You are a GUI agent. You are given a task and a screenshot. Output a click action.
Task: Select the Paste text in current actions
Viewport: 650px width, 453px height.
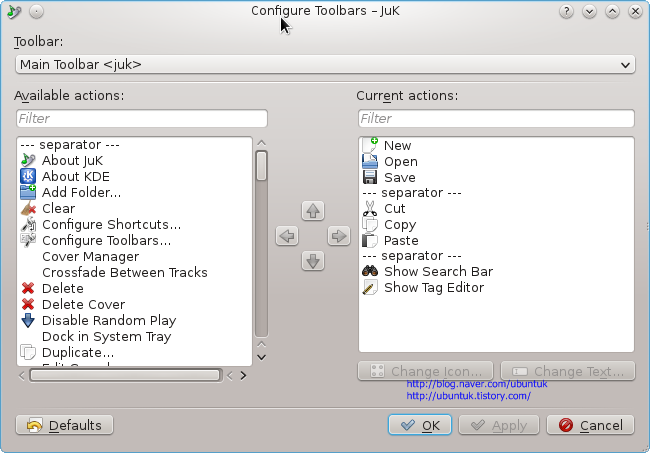click(x=401, y=241)
